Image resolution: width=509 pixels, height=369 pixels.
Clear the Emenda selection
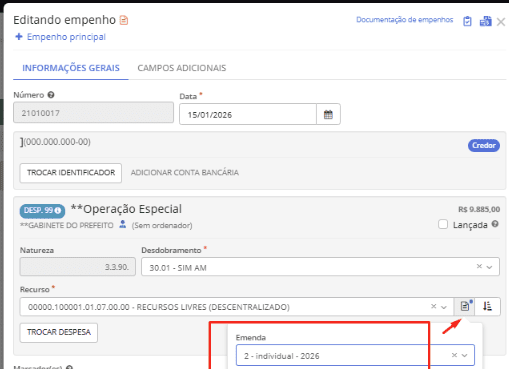(x=454, y=355)
